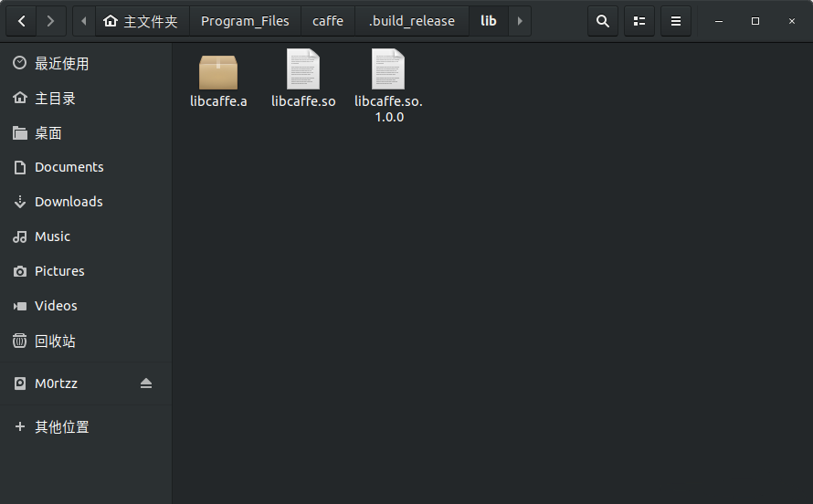813x504 pixels.
Task: Open the search magnifier button
Action: [x=603, y=21]
